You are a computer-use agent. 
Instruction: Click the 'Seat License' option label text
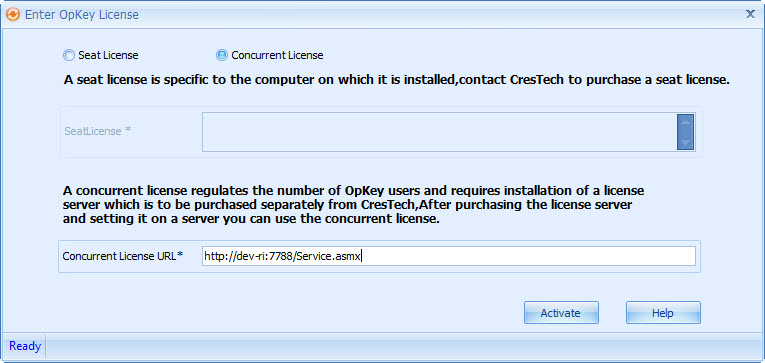(108, 56)
